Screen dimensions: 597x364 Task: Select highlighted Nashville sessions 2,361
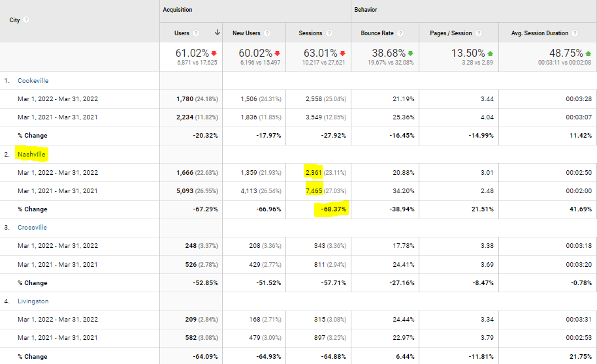314,173
